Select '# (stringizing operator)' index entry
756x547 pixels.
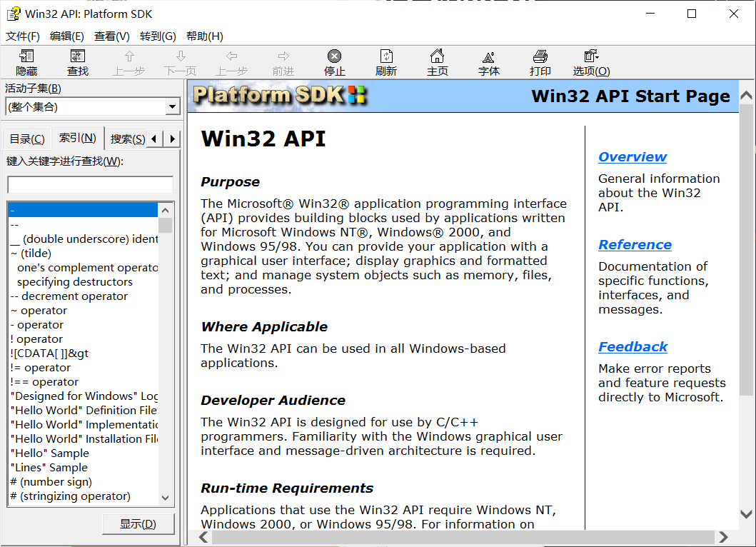(x=83, y=496)
